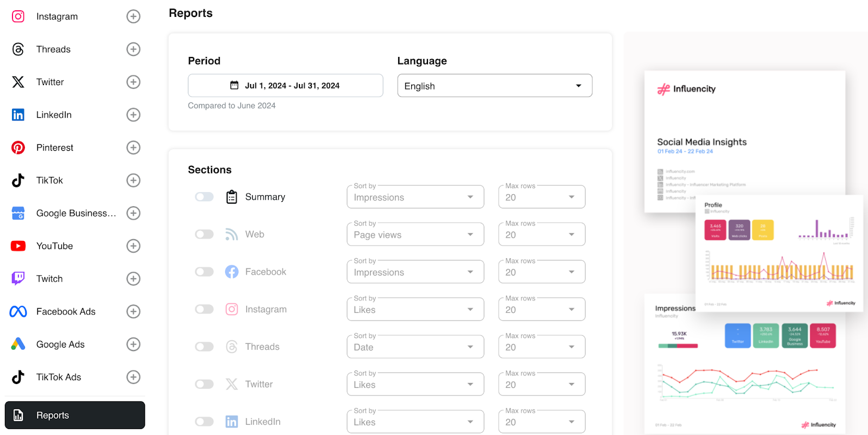Open Threads Sort by Date dropdown
Viewport: 868px width, 435px height.
[416, 347]
